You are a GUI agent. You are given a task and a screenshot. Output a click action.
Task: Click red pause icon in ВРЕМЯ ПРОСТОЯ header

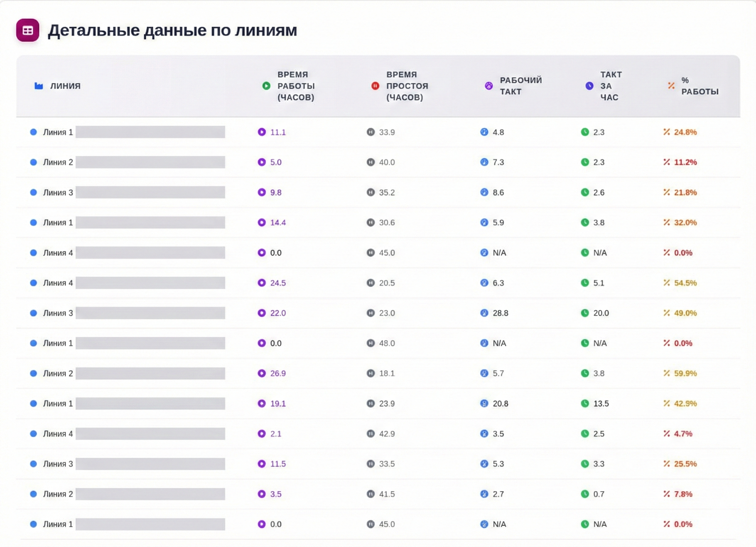[x=375, y=86]
